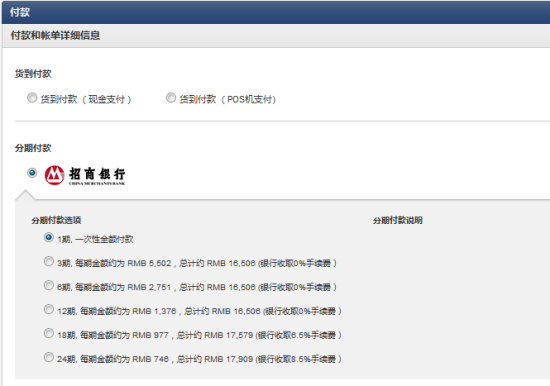This screenshot has width=550, height=386.
Task: Click the 18期 总计约 RMB 17,579 text
Action: [215, 335]
